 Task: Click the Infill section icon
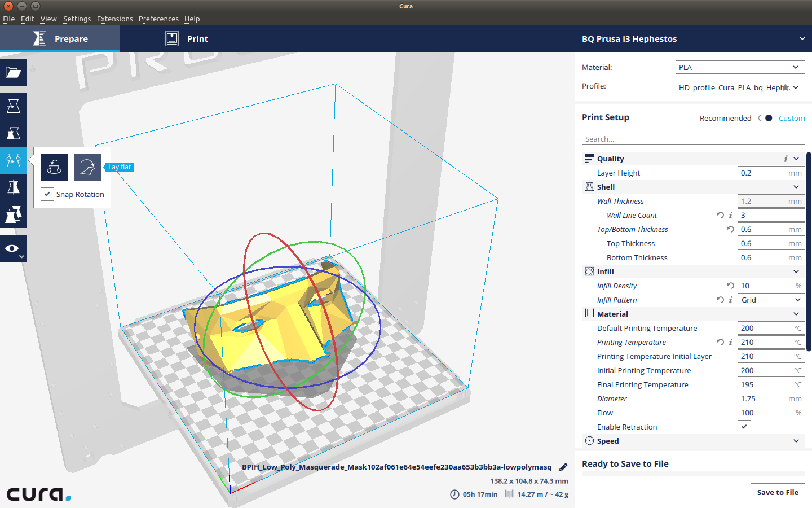tap(589, 271)
